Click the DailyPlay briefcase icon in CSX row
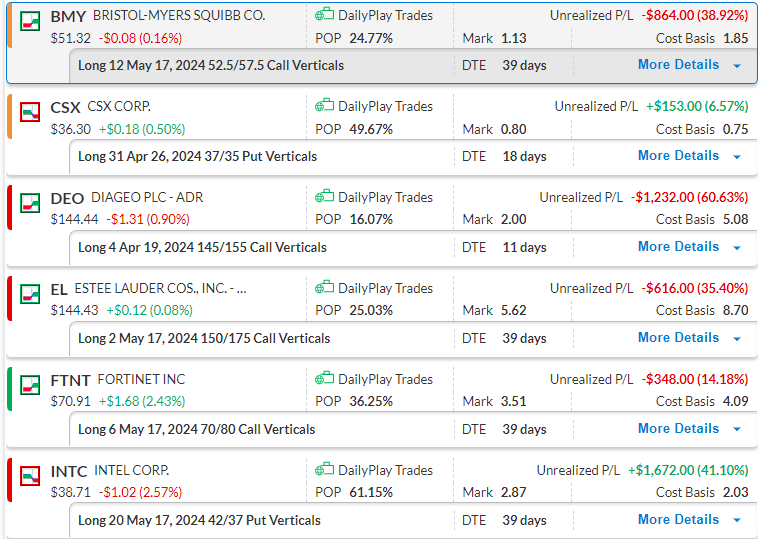Viewport: 758px width, 539px height. pyautogui.click(x=324, y=106)
